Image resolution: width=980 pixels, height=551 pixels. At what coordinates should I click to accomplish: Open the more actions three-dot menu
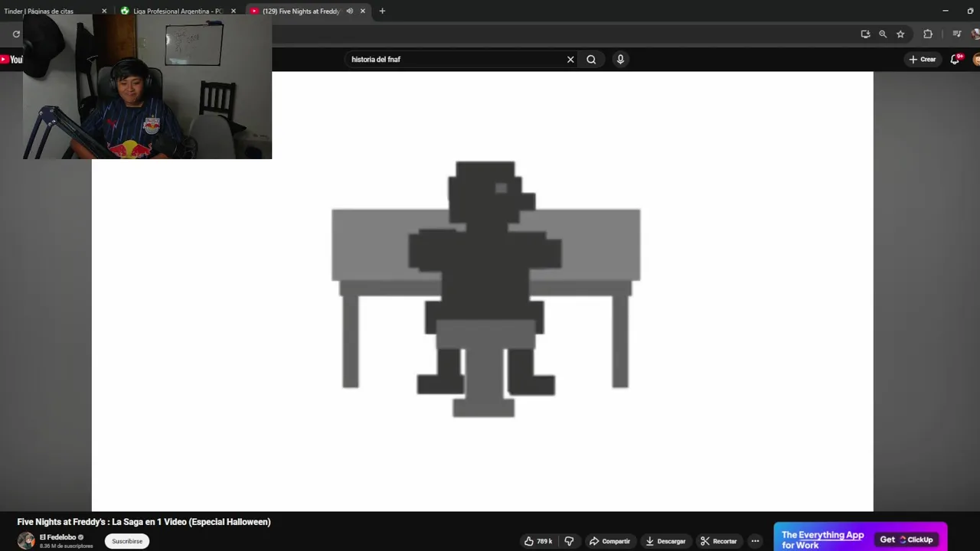755,541
